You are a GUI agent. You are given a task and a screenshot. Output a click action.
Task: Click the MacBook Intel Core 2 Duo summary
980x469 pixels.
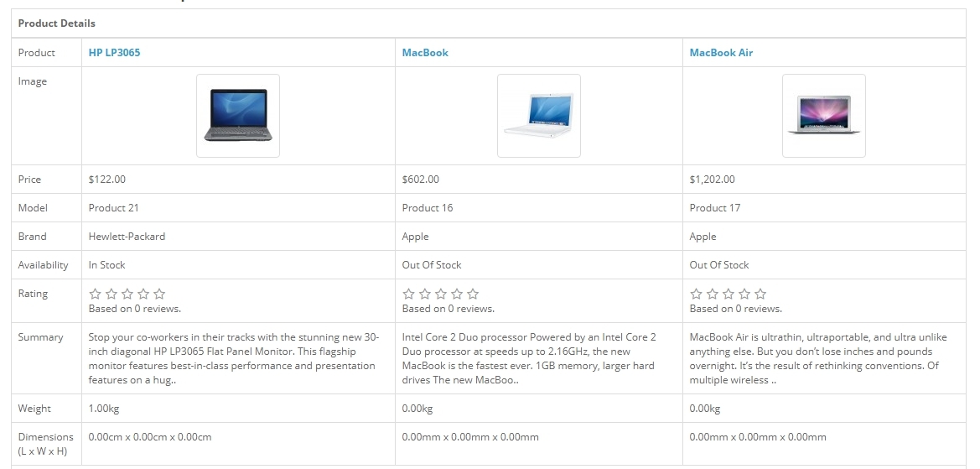pyautogui.click(x=529, y=358)
